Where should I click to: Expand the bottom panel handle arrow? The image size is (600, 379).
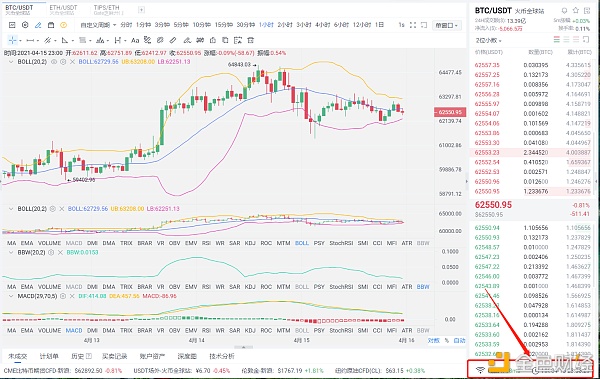click(x=243, y=347)
